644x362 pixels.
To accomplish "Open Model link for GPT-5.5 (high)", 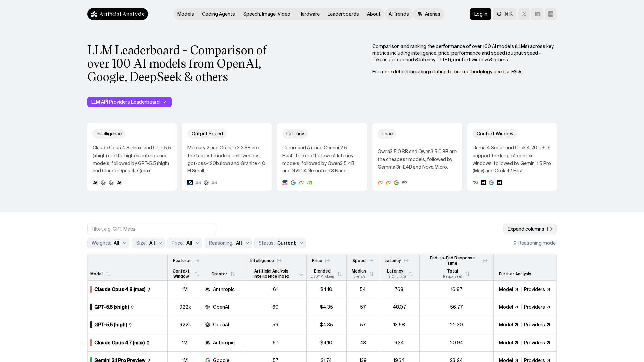I will [508, 325].
